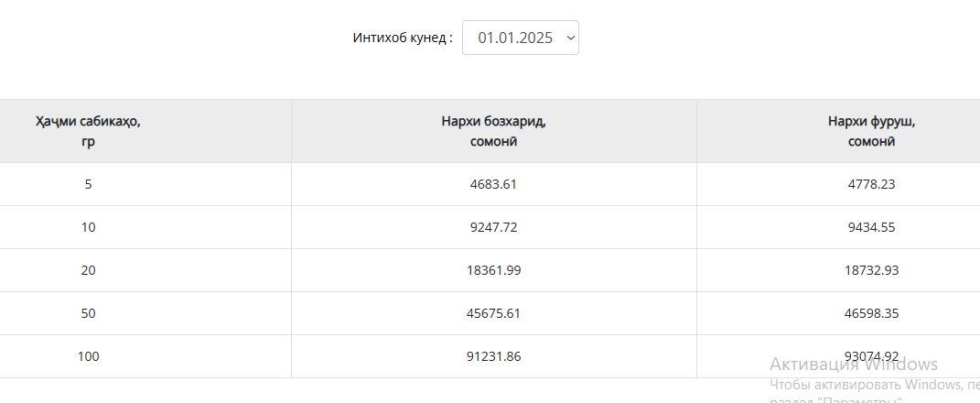Click buyback price 4683.61

pyautogui.click(x=493, y=184)
